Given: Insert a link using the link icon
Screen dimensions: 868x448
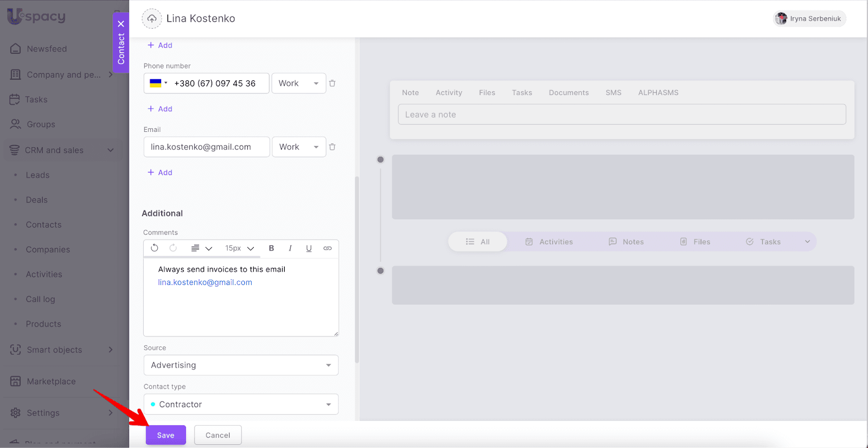Looking at the screenshot, I should coord(328,248).
